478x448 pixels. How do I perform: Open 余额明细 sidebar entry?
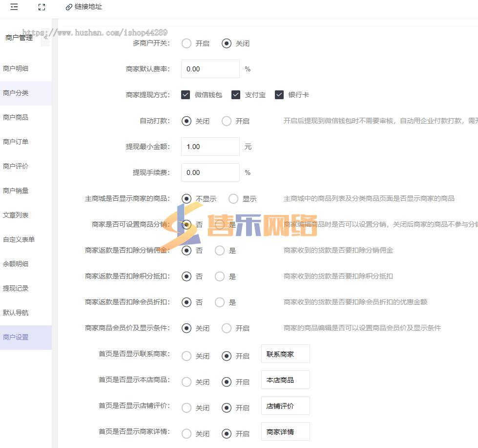[x=26, y=264]
